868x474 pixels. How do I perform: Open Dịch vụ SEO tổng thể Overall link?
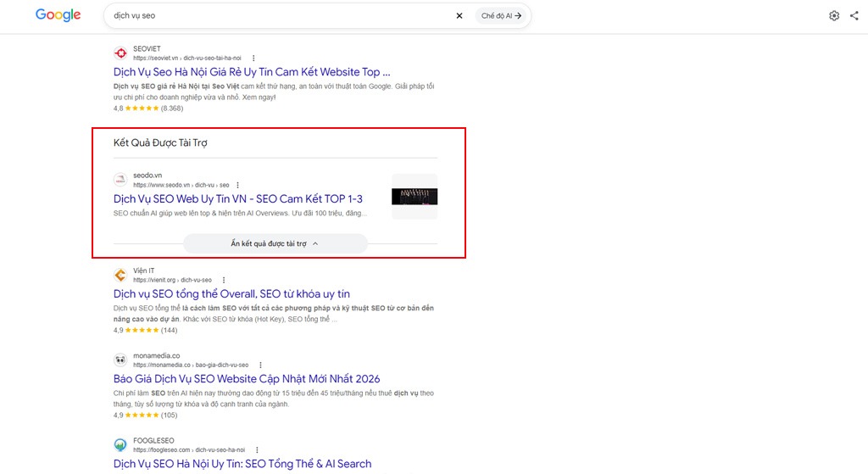[x=231, y=294]
